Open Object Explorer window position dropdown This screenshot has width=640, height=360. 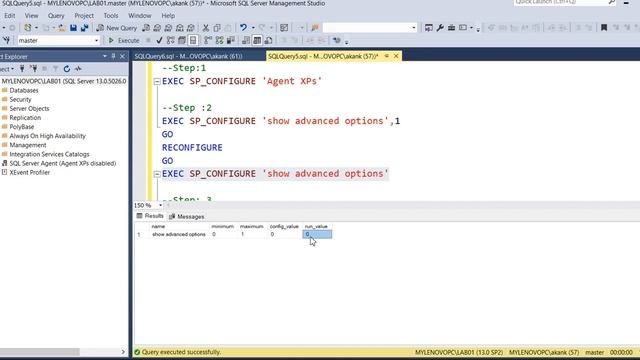pyautogui.click(x=104, y=56)
